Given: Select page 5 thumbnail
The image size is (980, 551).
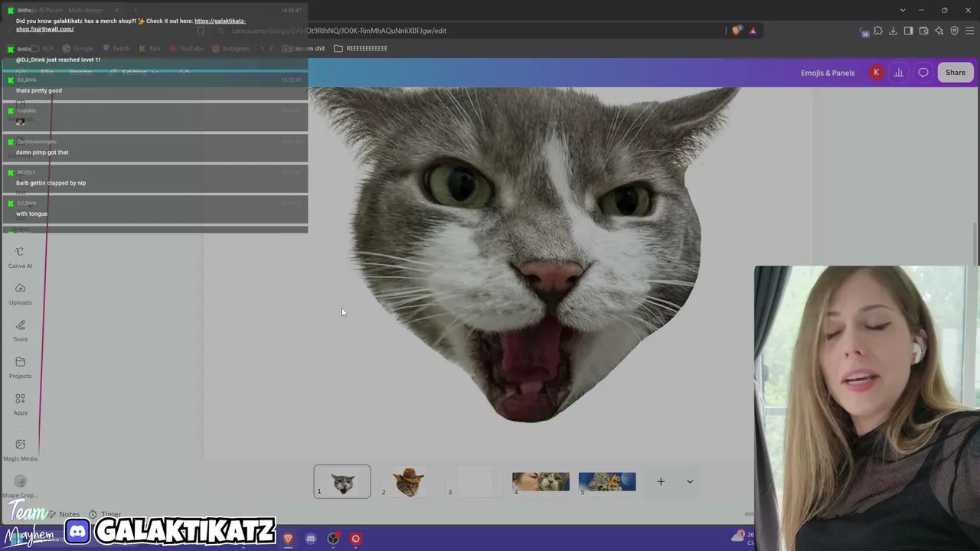Looking at the screenshot, I should (607, 481).
